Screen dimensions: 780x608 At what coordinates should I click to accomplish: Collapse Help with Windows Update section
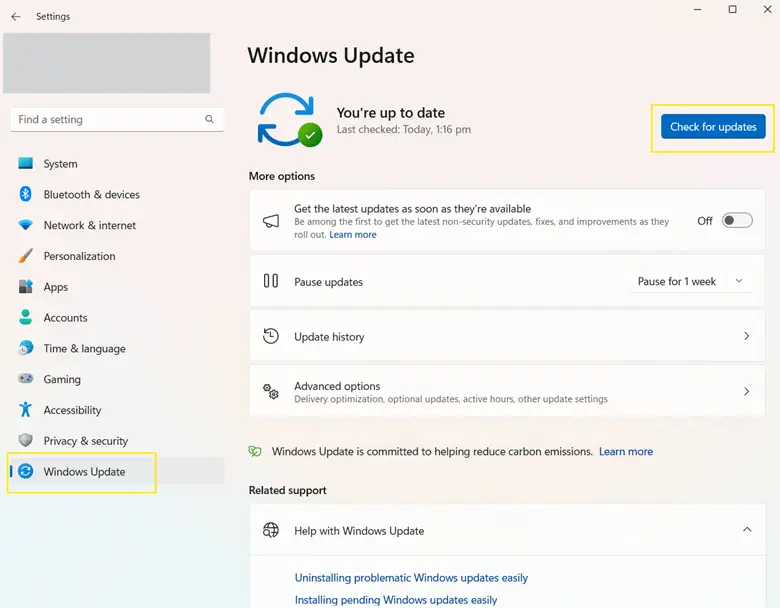[747, 529]
